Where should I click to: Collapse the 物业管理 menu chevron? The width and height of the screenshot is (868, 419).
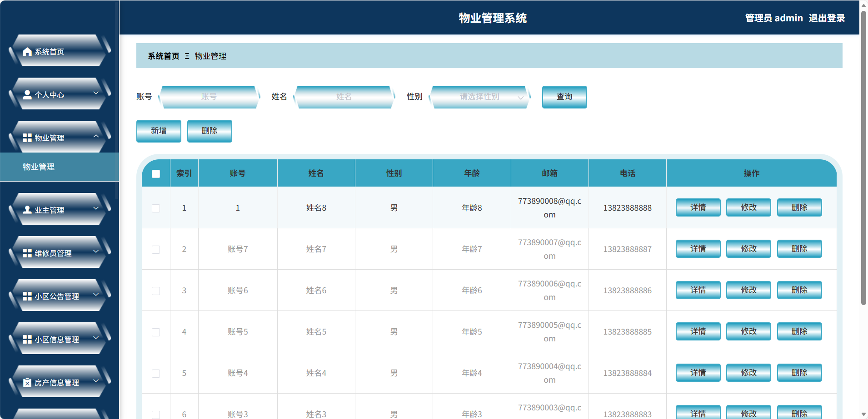(96, 136)
